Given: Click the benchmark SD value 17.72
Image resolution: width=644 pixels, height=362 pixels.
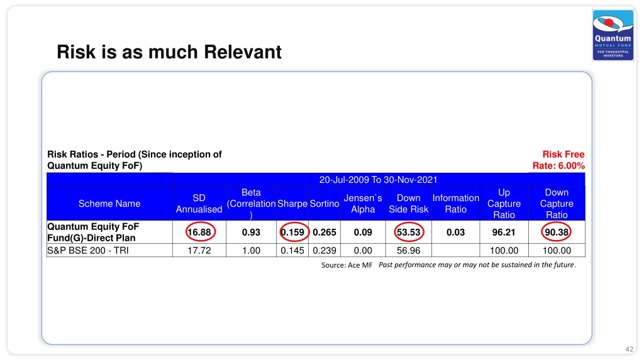Looking at the screenshot, I should [199, 250].
